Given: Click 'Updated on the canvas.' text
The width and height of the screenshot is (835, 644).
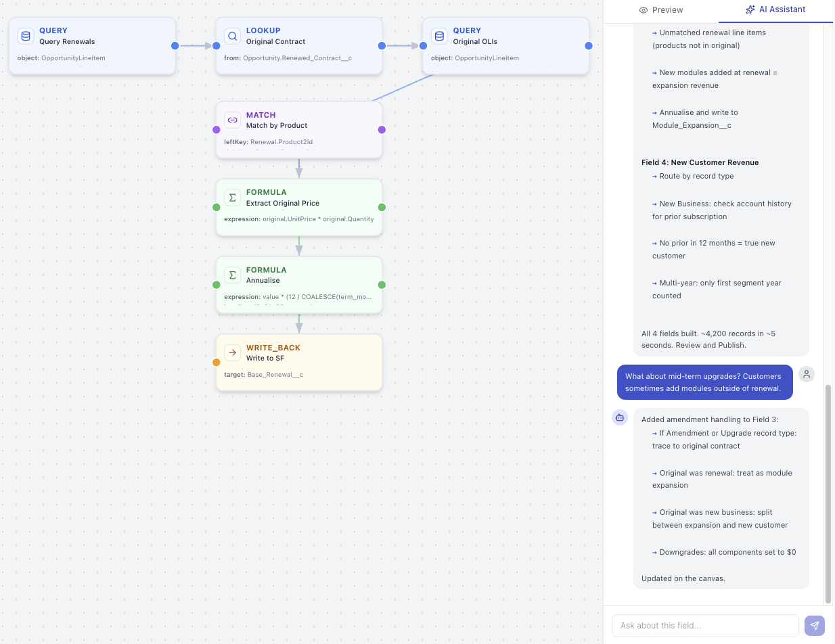Looking at the screenshot, I should point(683,578).
